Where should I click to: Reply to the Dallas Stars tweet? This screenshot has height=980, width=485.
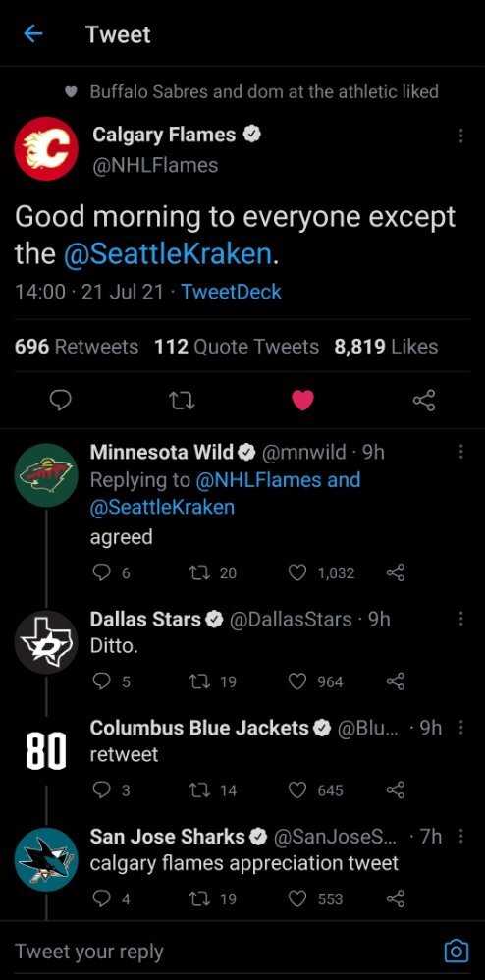point(100,681)
